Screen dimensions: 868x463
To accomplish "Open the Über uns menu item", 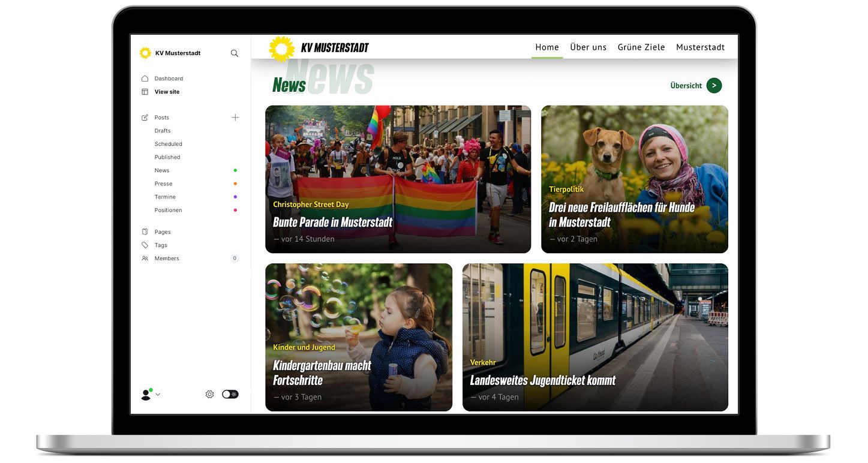I will click(588, 47).
